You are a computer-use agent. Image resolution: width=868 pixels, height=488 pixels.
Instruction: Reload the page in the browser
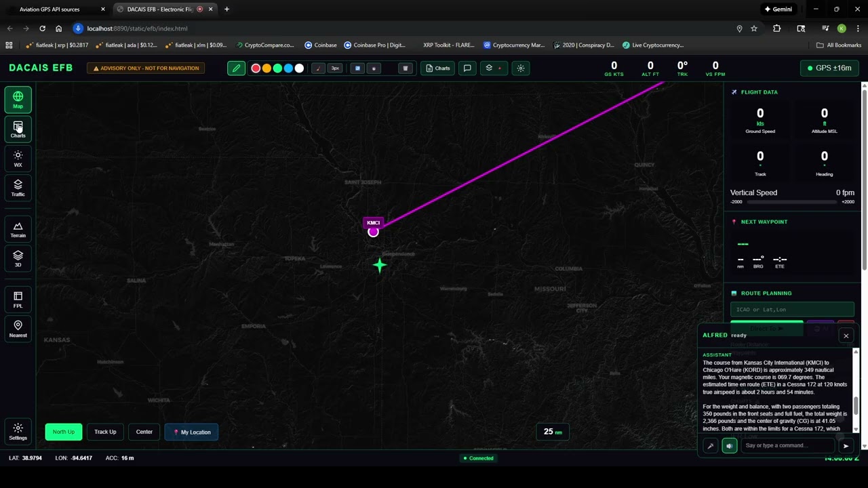(42, 28)
